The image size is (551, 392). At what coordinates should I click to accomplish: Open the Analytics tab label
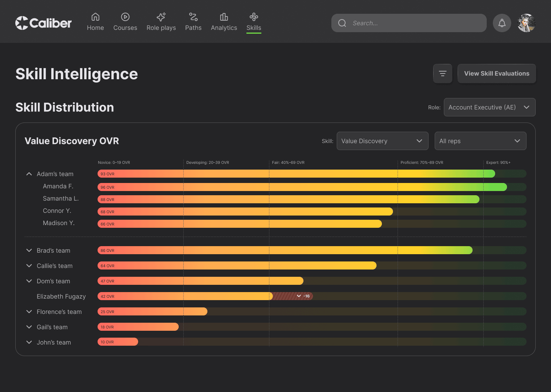tap(224, 28)
